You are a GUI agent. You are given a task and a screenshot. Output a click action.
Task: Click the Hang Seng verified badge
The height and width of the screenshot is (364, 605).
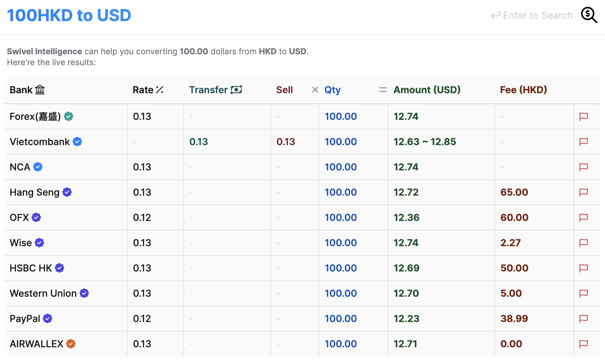[x=67, y=192]
